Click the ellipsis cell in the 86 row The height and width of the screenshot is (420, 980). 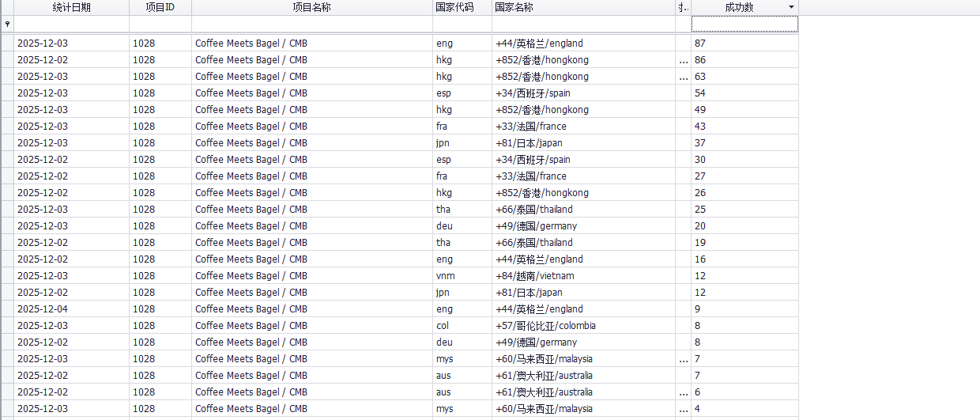pos(684,60)
